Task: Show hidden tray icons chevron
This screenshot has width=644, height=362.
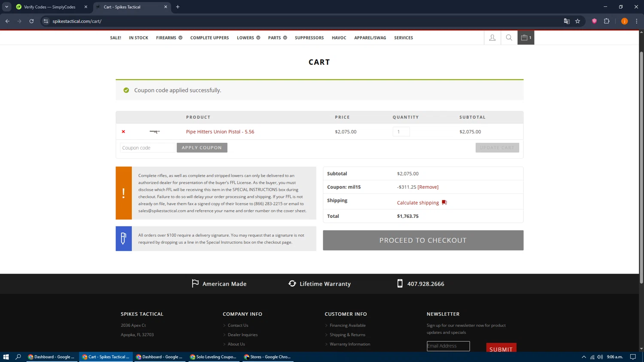Action: (584, 357)
